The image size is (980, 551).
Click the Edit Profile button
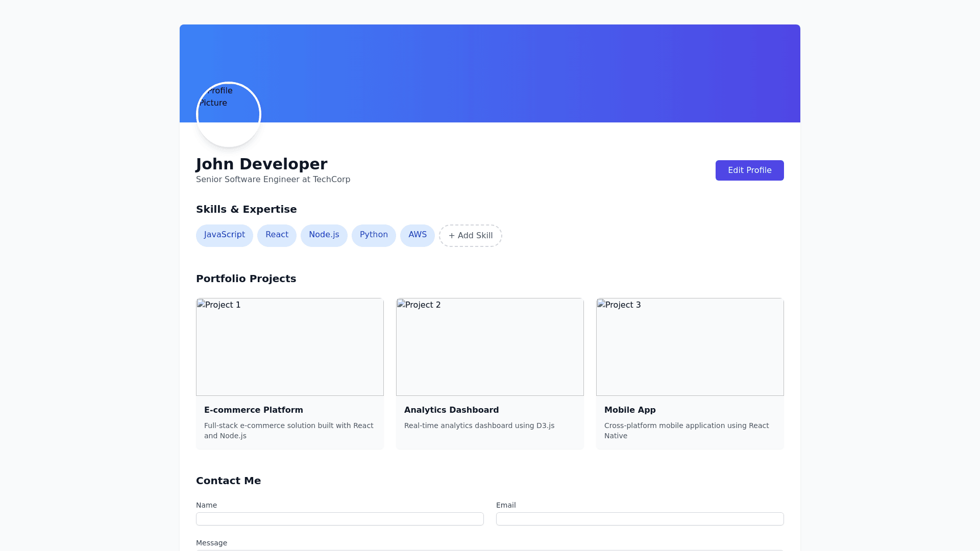749,170
